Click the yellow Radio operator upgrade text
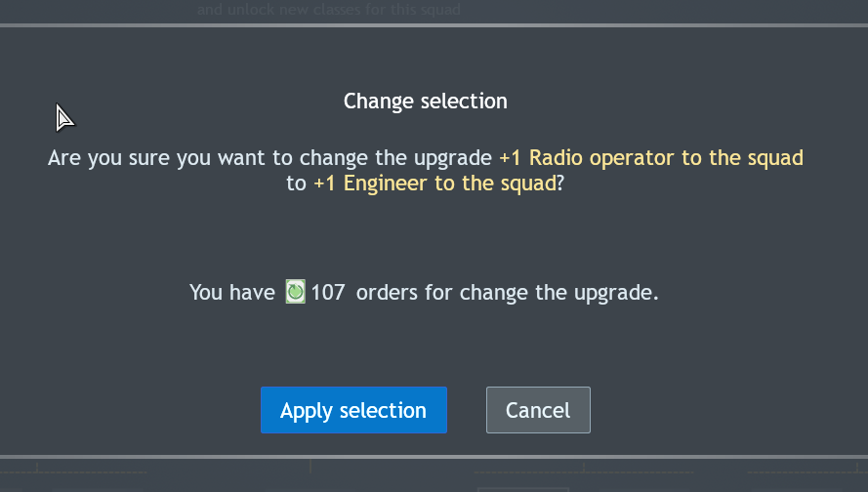Viewport: 868px width, 492px height. pos(650,158)
